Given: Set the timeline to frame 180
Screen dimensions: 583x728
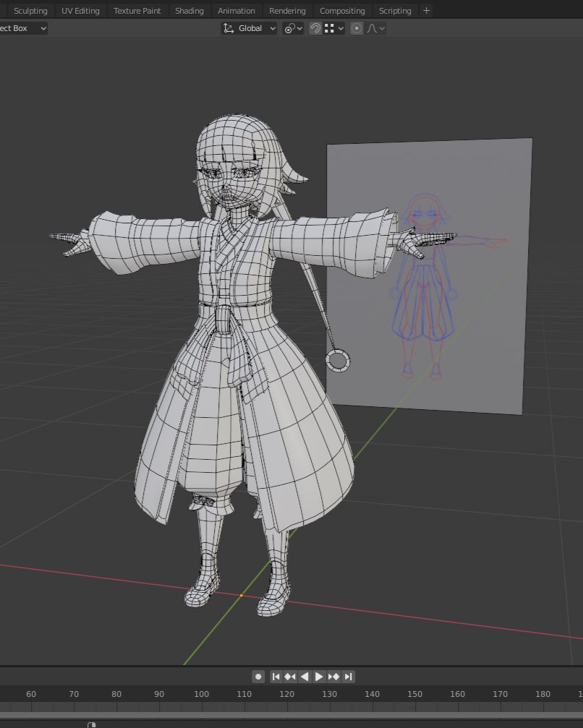Looking at the screenshot, I should tap(543, 694).
